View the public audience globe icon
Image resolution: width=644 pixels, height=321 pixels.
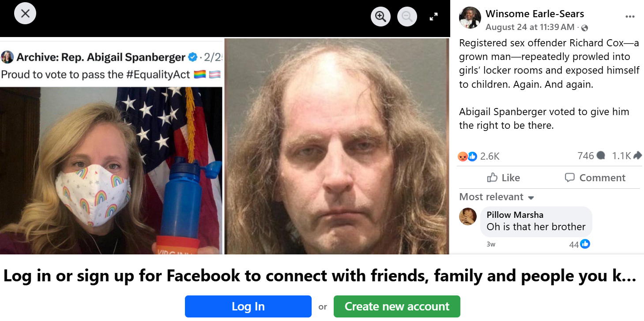pos(585,28)
